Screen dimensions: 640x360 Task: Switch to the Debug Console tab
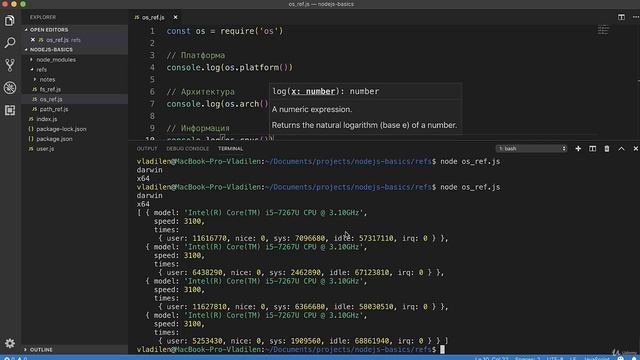[187, 149]
